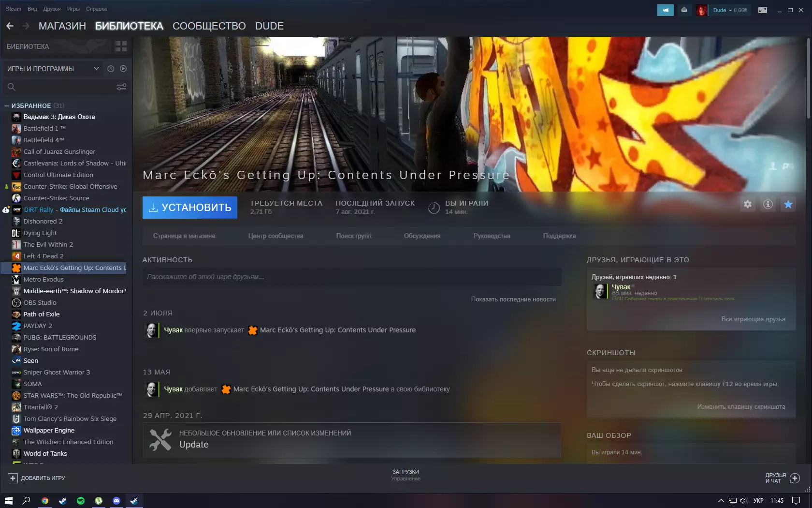
Task: Click the plus icon to add a game
Action: click(13, 478)
